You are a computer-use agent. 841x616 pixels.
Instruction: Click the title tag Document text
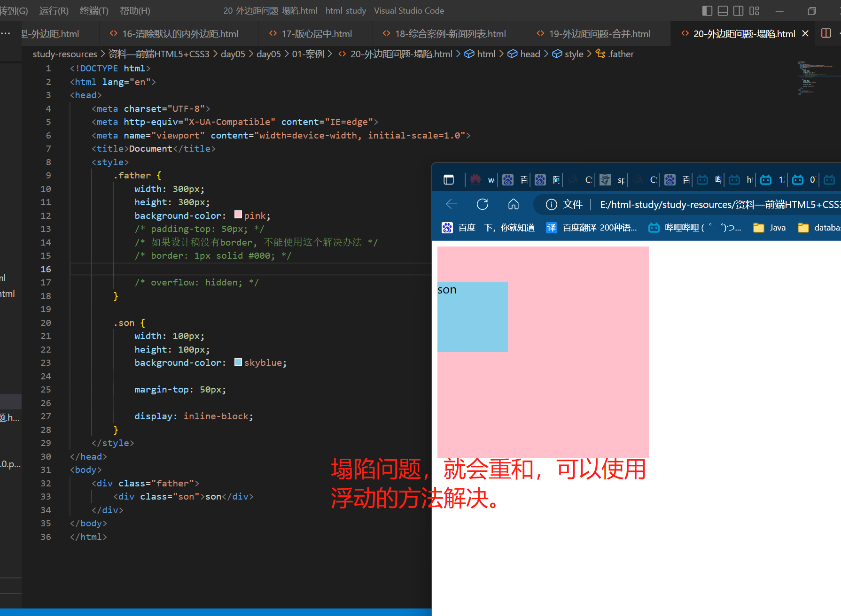pyautogui.click(x=150, y=149)
